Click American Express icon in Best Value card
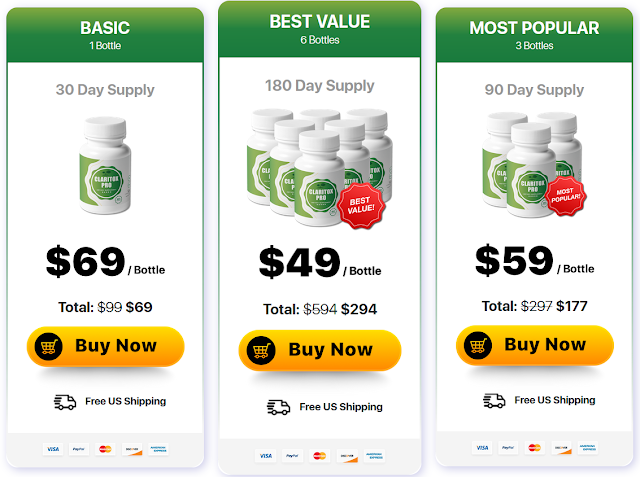Viewport: 640px width, 477px height. click(x=374, y=456)
